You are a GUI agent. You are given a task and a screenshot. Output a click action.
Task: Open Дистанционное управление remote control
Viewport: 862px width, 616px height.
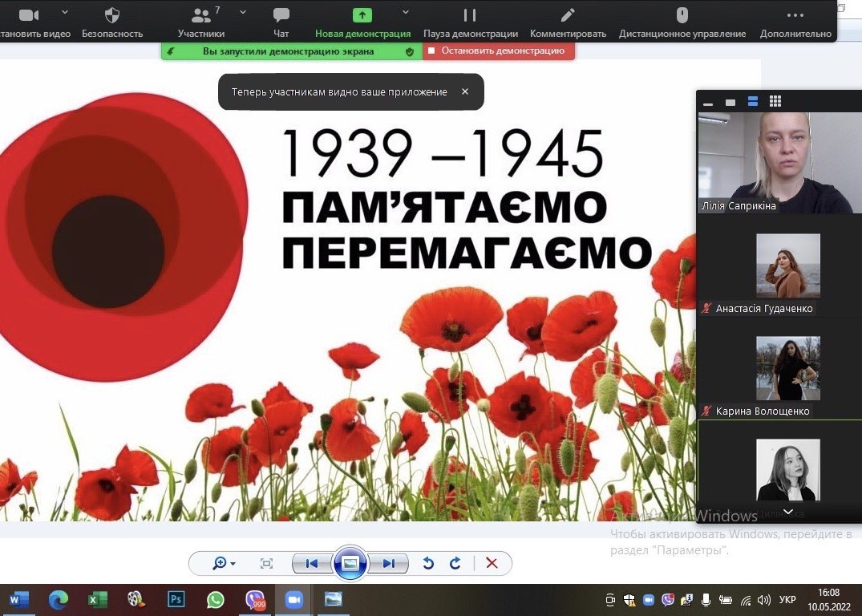(x=682, y=22)
